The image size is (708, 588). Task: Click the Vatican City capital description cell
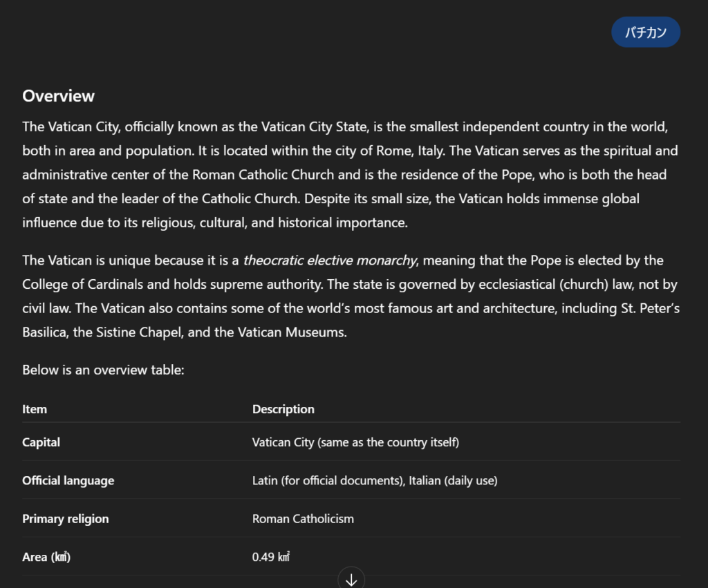[355, 442]
